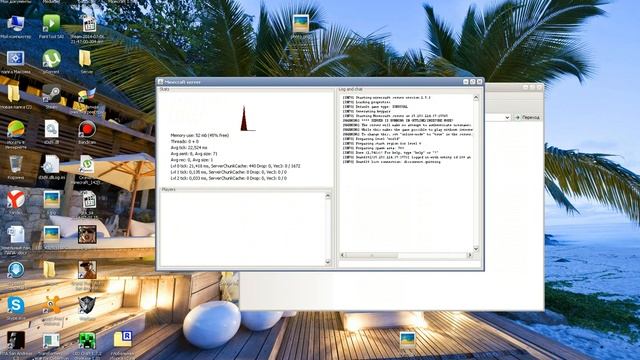Click the Go button in background window
This screenshot has height=360, width=640.
pyautogui.click(x=527, y=117)
